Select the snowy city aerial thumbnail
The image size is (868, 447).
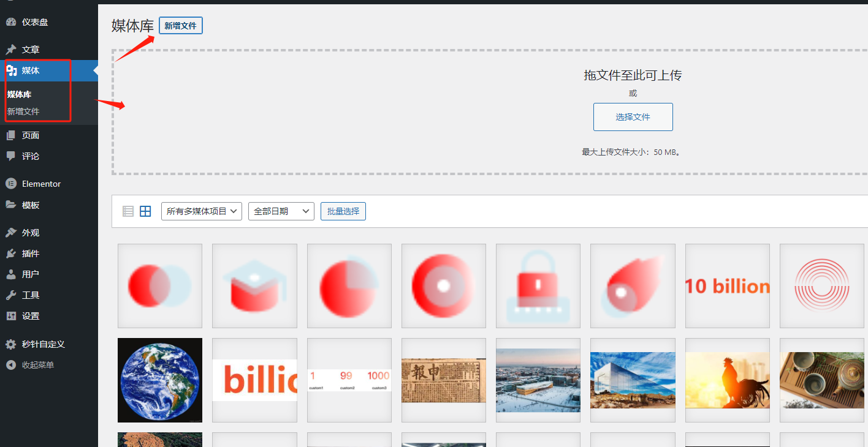coord(538,380)
